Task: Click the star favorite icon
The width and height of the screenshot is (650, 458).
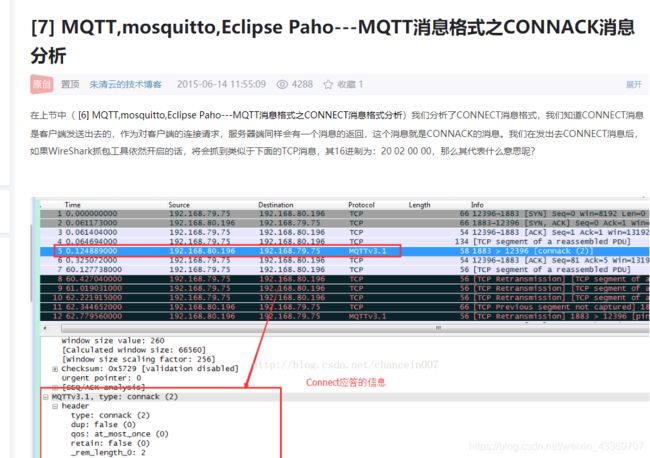Action: (328, 85)
